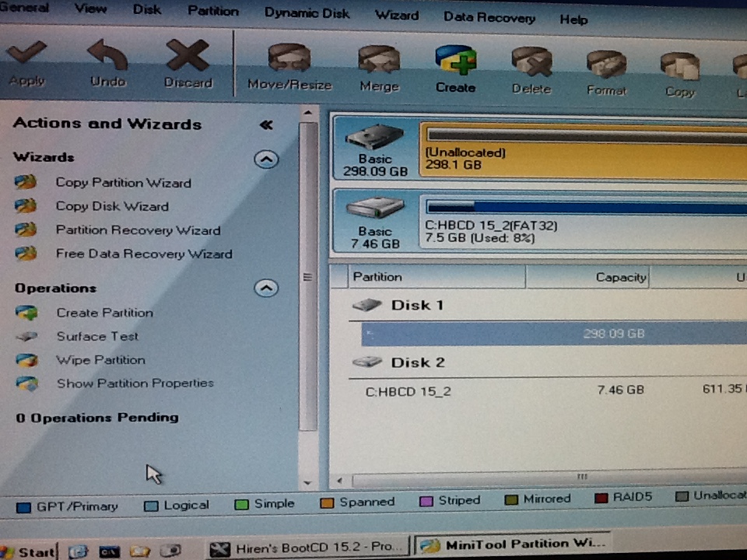Viewport: 747px width, 560px height.
Task: Click the Partition Recovery Wizard icon
Action: click(26, 229)
